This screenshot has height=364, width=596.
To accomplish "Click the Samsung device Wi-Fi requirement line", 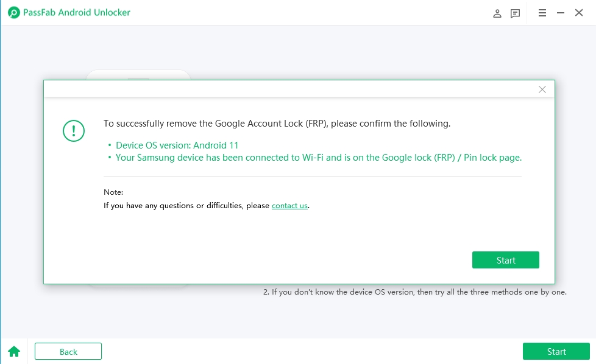I will 318,158.
